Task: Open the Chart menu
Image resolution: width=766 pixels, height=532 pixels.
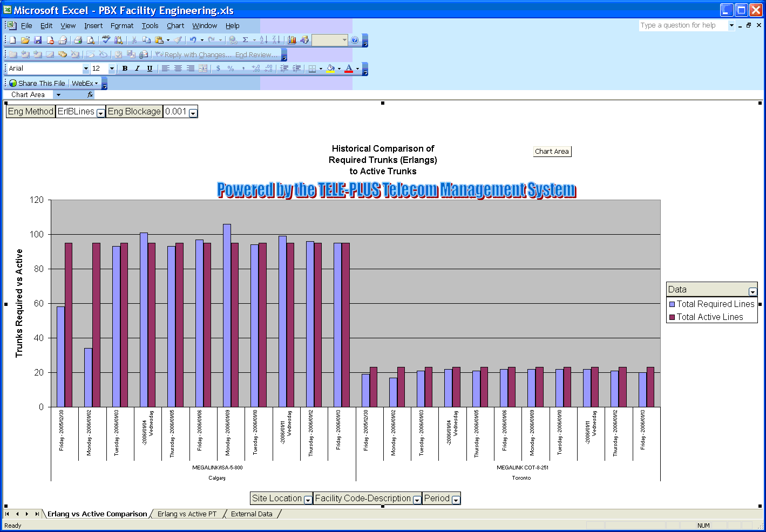Action: click(x=175, y=25)
